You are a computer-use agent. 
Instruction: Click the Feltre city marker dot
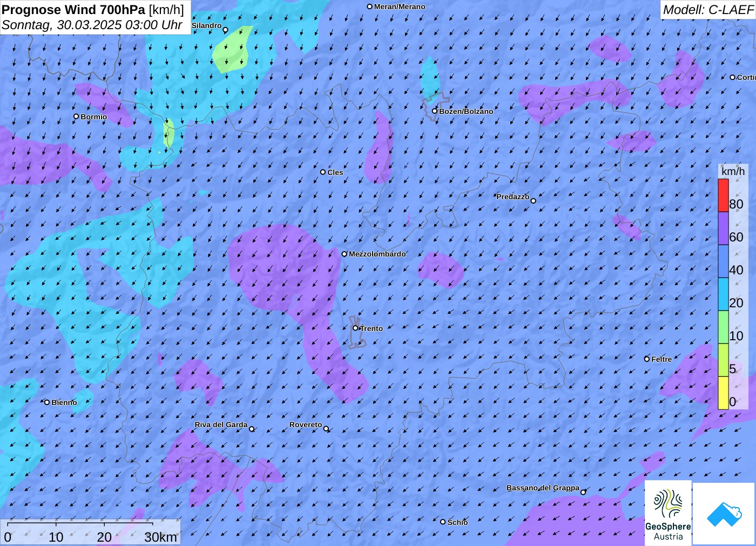coord(647,359)
